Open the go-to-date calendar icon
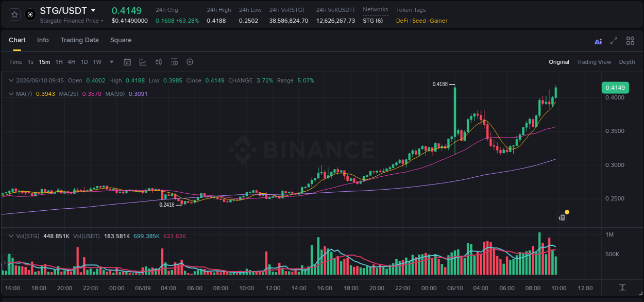Screen dimensions: 644x302 [127, 62]
